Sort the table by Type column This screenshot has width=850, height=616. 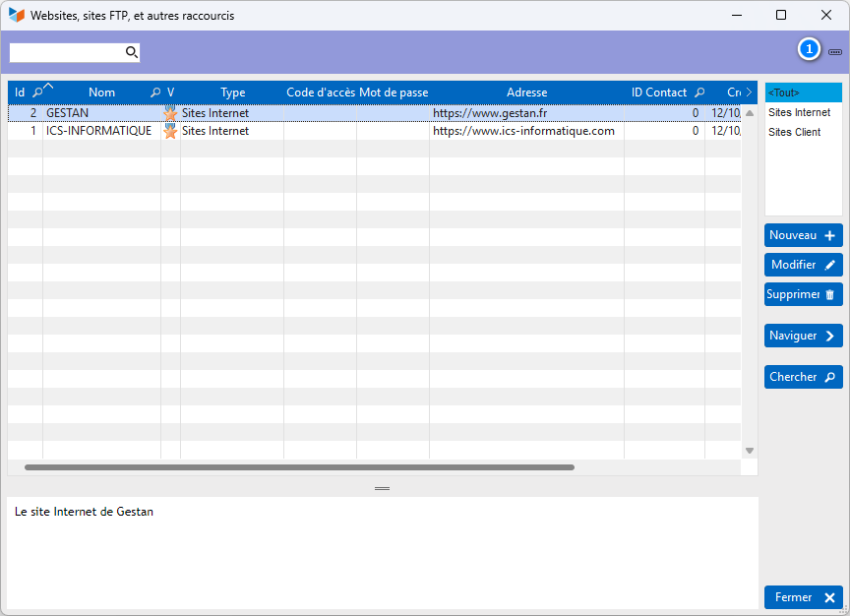(232, 92)
